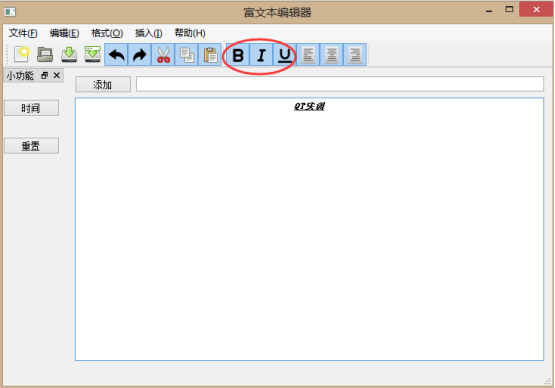Toggle bold formatting with the B button
The width and height of the screenshot is (555, 388).
(x=238, y=55)
